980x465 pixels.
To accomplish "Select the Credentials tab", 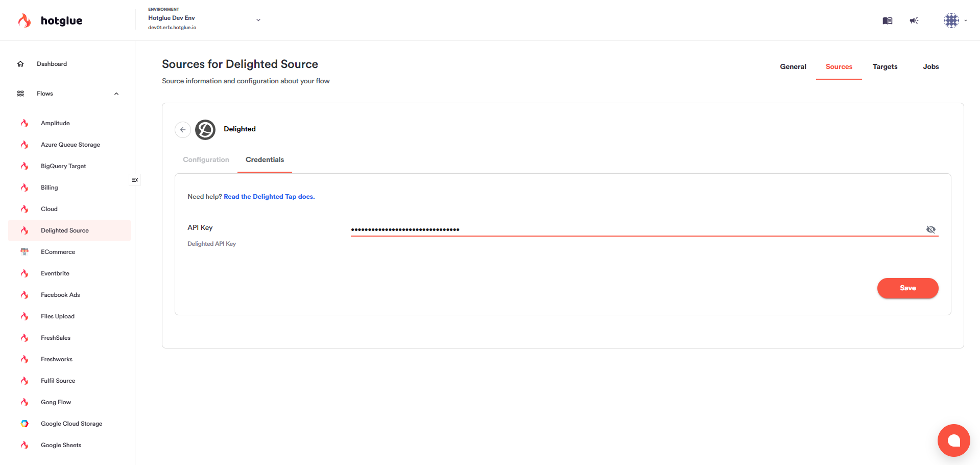I will click(265, 160).
